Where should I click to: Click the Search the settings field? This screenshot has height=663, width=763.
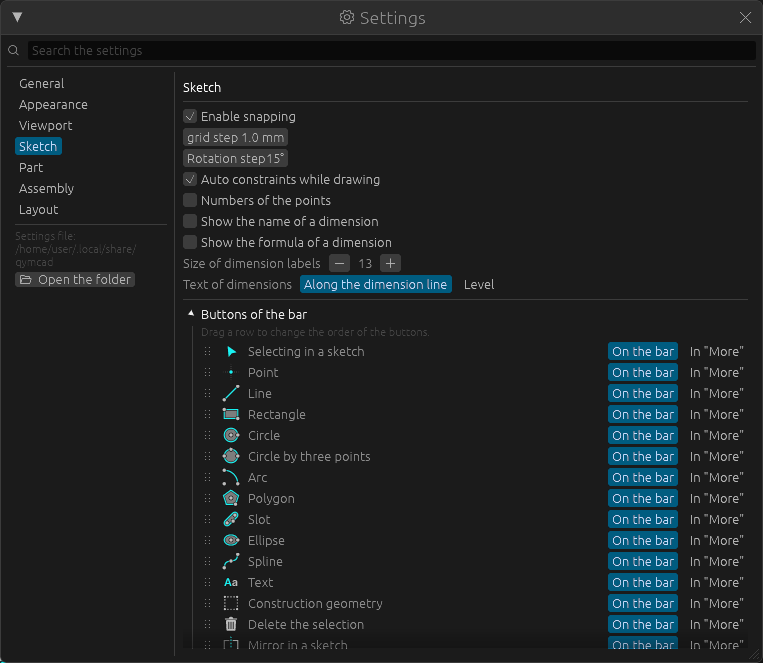(392, 50)
